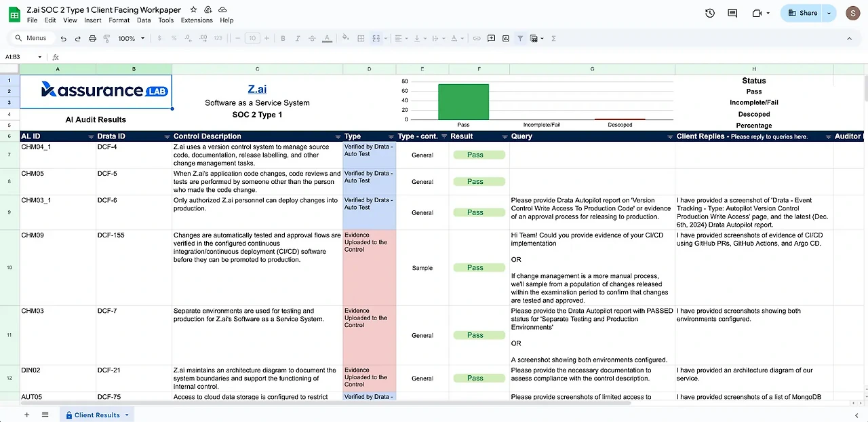Image resolution: width=868 pixels, height=422 pixels.
Task: Click the move-to-folder icon beside the title
Action: [208, 10]
